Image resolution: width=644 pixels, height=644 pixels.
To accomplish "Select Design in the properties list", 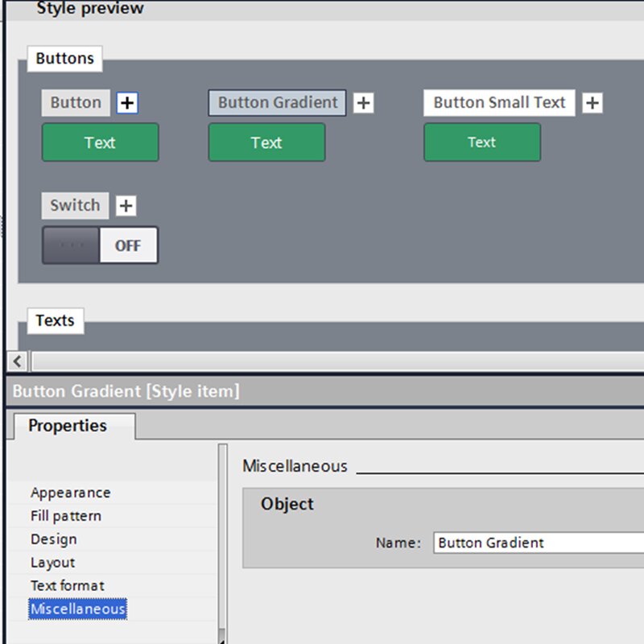I will pos(54,539).
